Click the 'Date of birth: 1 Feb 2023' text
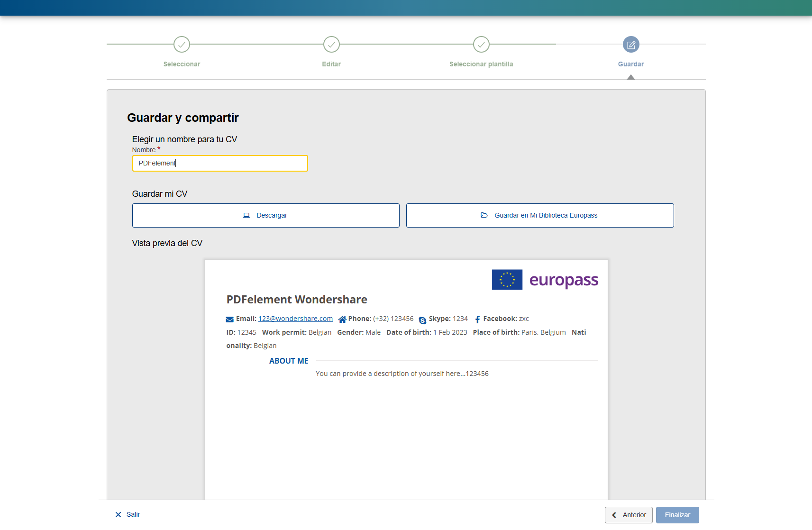812x530 pixels. pos(427,333)
